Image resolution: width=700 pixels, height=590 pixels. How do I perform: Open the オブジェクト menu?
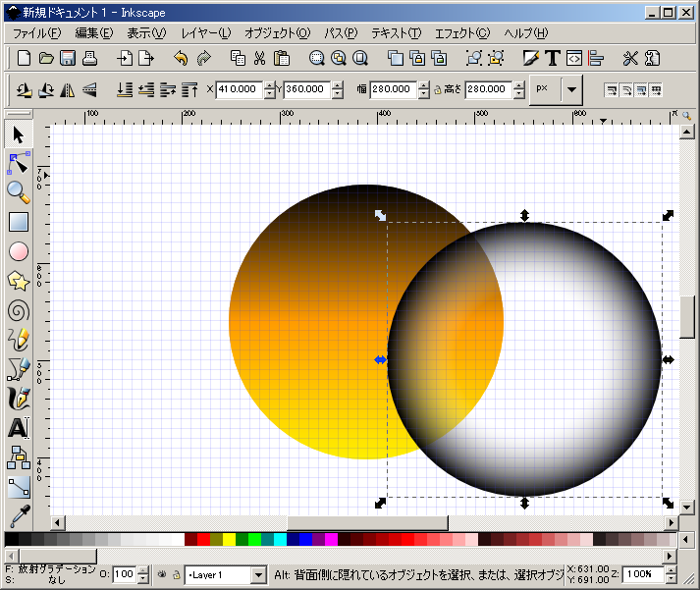coord(277,33)
